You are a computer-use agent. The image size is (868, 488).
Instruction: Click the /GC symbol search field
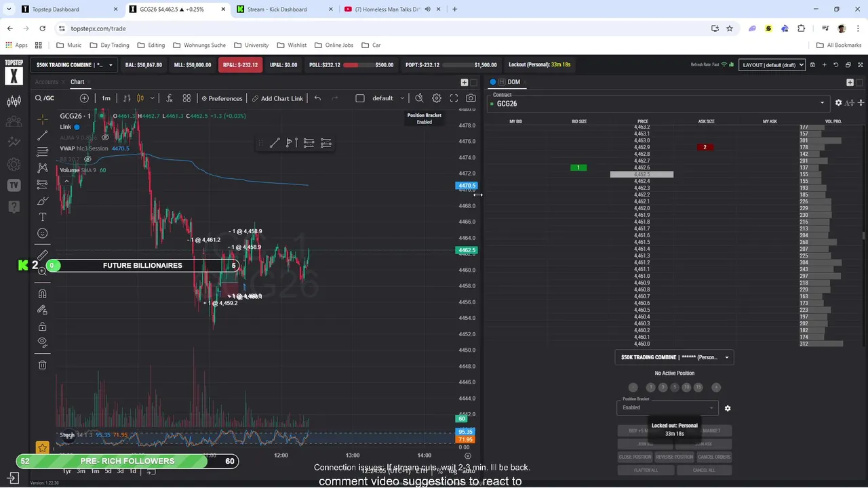coord(56,98)
